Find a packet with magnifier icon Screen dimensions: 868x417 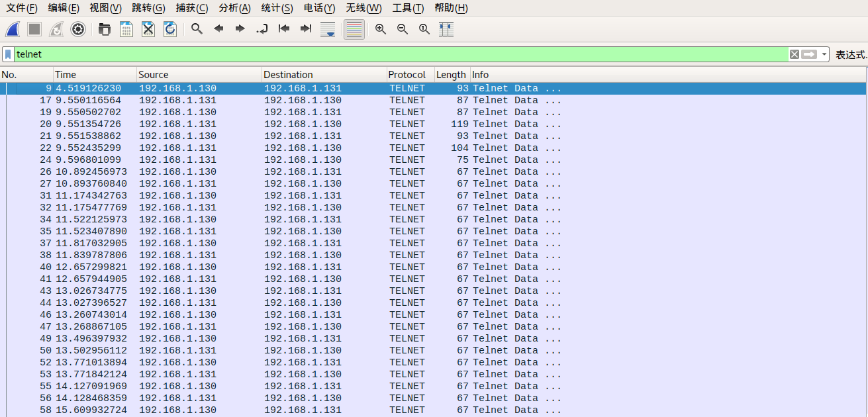(197, 29)
